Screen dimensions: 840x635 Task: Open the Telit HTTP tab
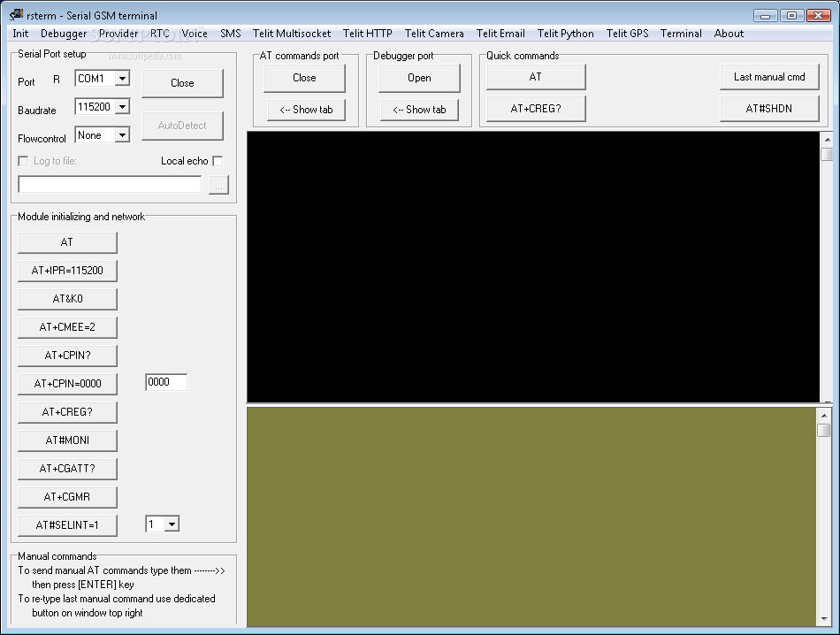point(368,34)
